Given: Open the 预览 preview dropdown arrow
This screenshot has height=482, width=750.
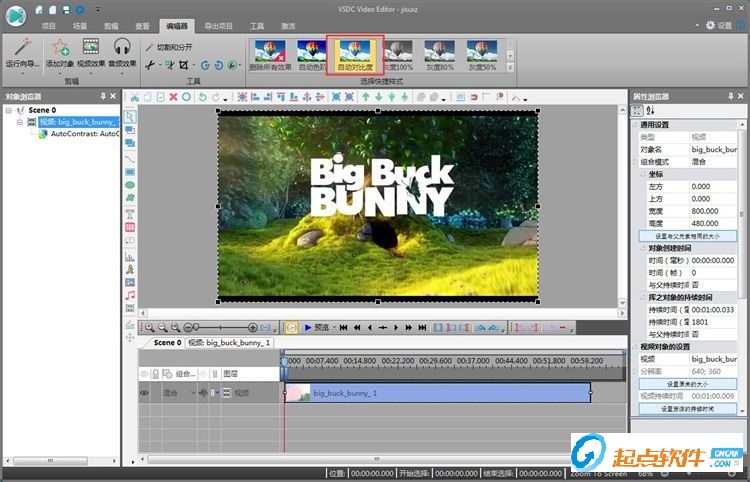Looking at the screenshot, I should tap(334, 328).
